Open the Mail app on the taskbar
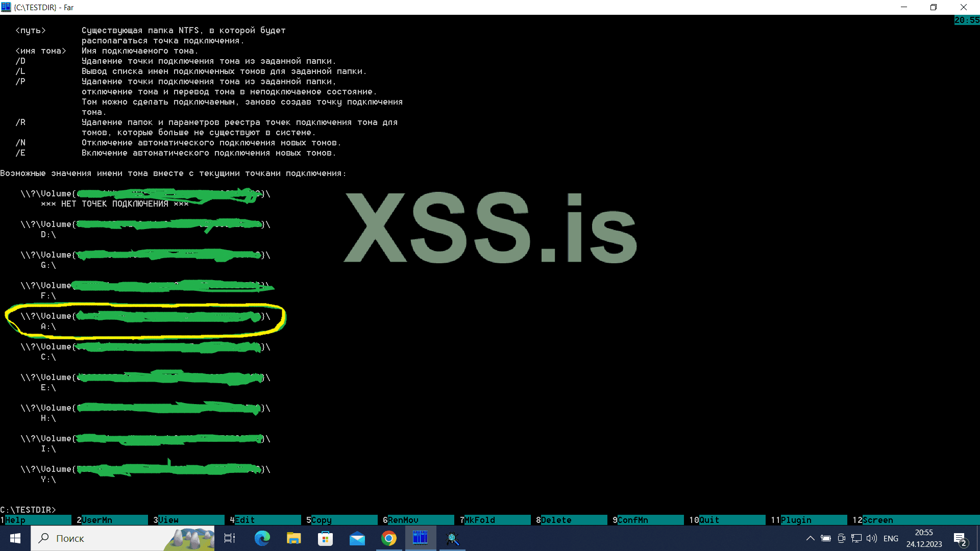This screenshot has height=551, width=980. tap(357, 538)
